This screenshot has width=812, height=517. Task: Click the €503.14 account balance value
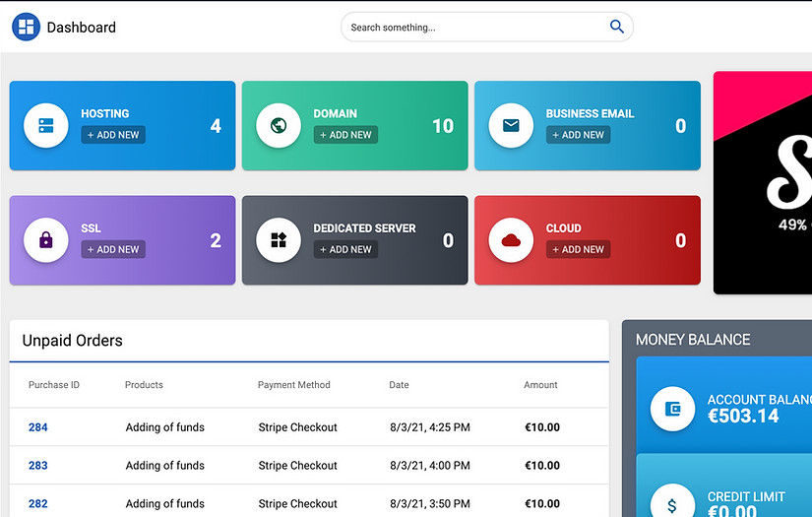[x=743, y=416]
